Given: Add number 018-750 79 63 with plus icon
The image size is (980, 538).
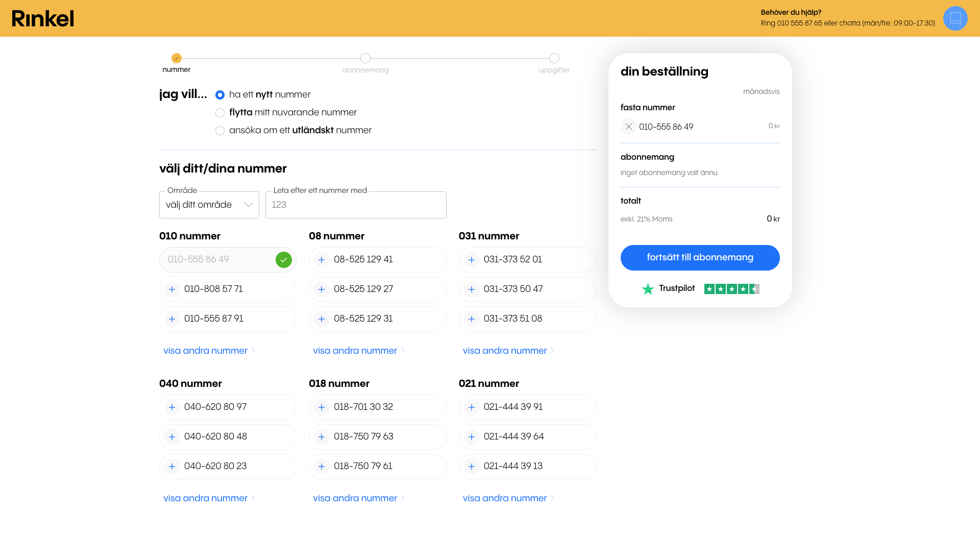Looking at the screenshot, I should 322,437.
